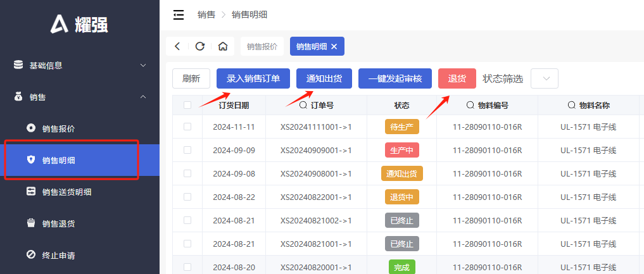
Task: Click the date 2024-09-08
Action: tap(234, 174)
